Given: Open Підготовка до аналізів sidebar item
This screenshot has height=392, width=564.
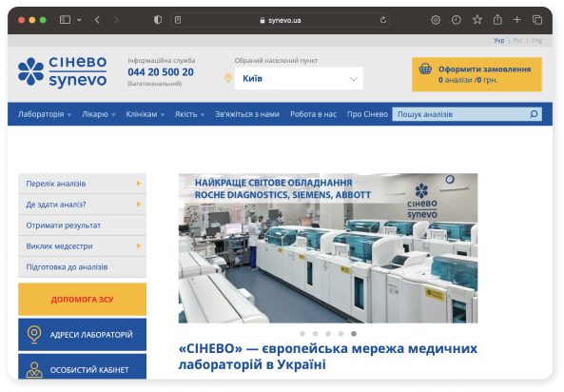Looking at the screenshot, I should click(x=82, y=267).
